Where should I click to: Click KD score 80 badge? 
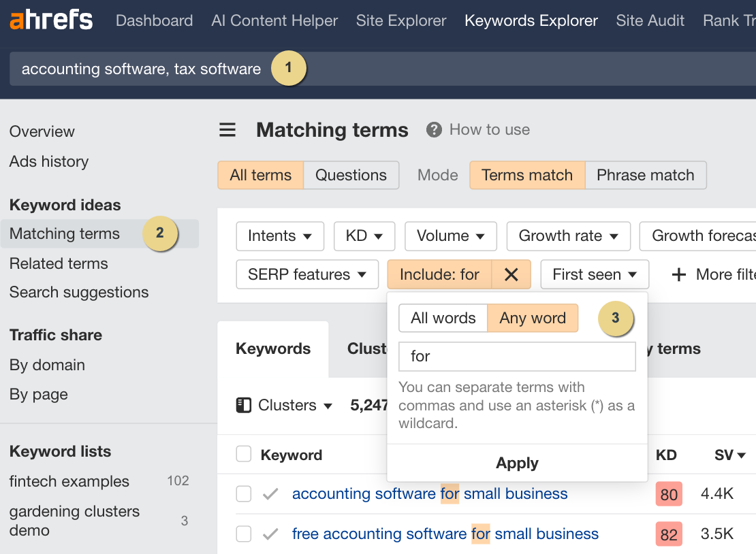(669, 494)
